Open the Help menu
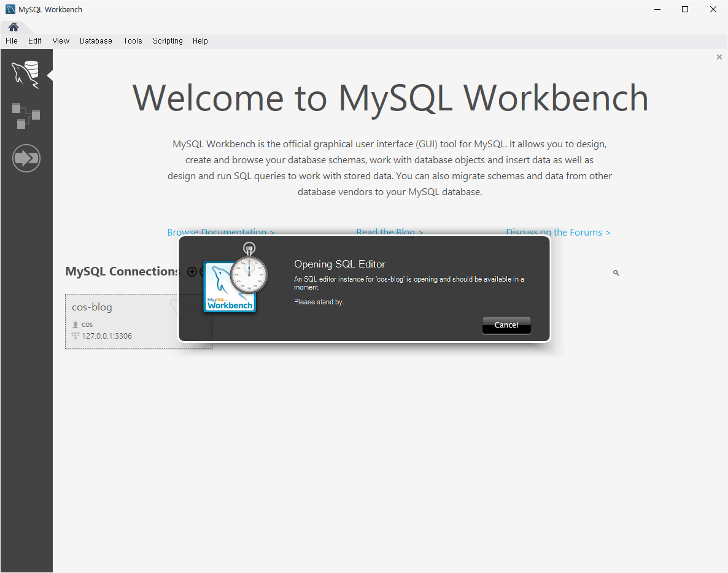 coord(200,41)
